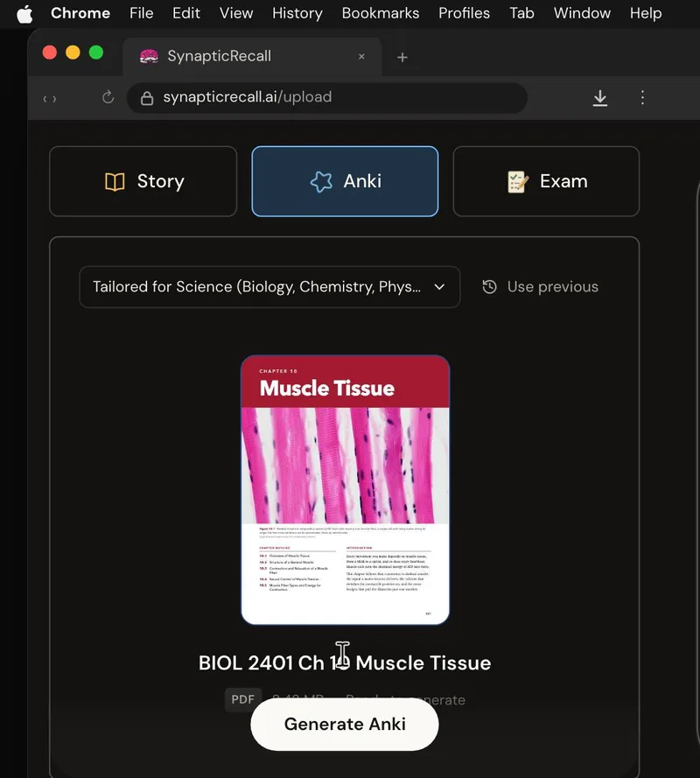Click the Anki star icon
The image size is (700, 778).
[x=321, y=182]
